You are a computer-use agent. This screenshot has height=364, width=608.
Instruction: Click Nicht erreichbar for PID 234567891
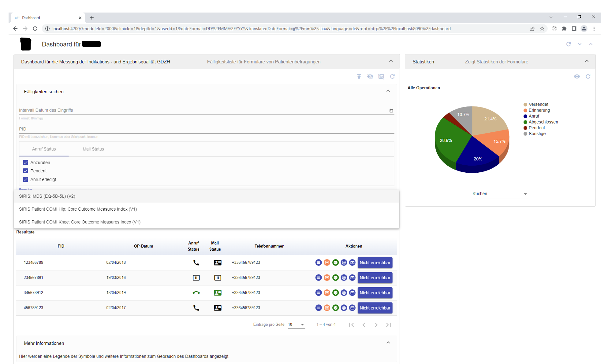(x=375, y=278)
